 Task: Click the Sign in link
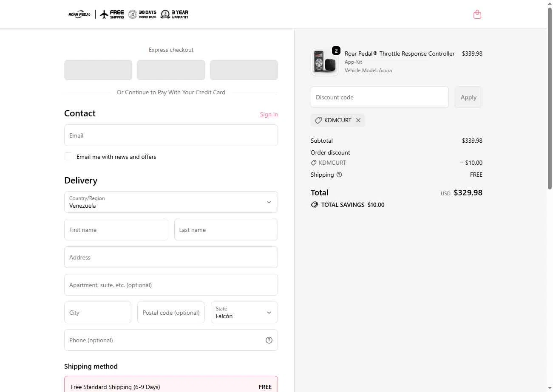coord(269,114)
